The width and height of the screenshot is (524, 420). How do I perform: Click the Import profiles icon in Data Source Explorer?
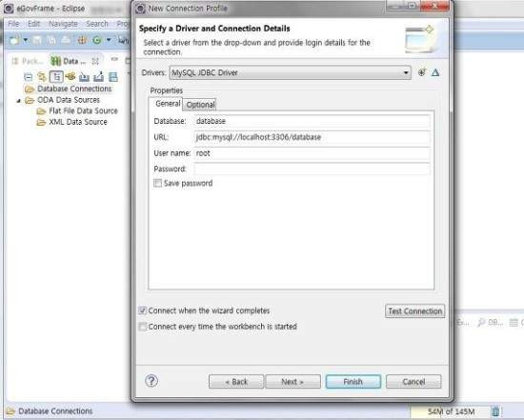click(x=84, y=77)
